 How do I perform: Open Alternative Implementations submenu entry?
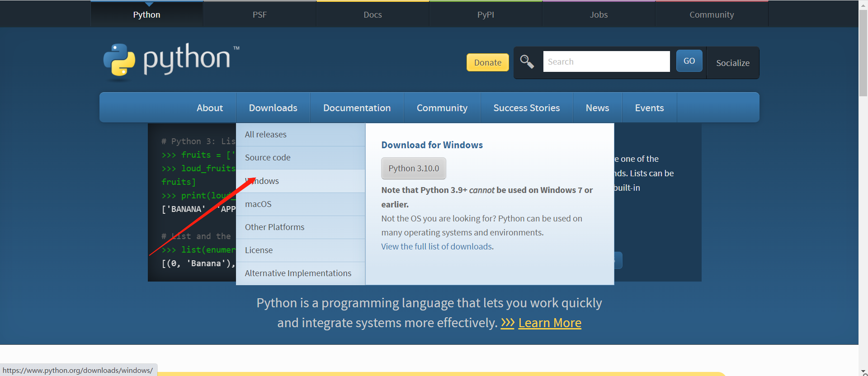point(301,273)
